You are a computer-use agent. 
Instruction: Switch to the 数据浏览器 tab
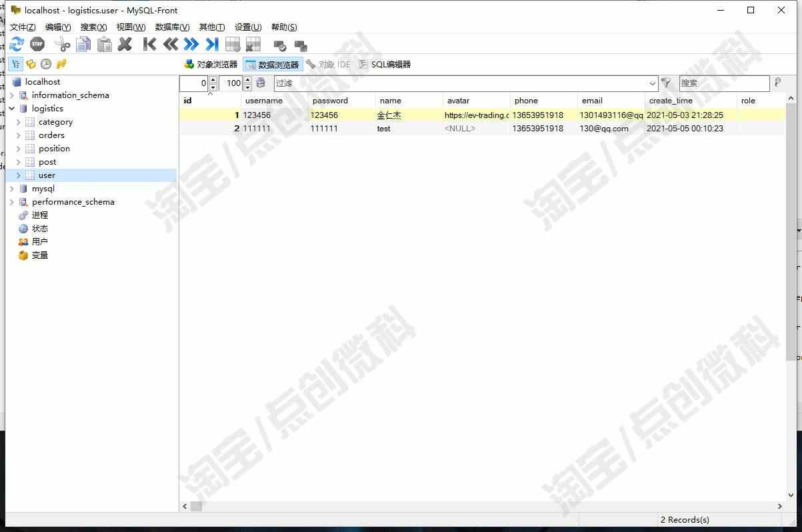pos(273,65)
